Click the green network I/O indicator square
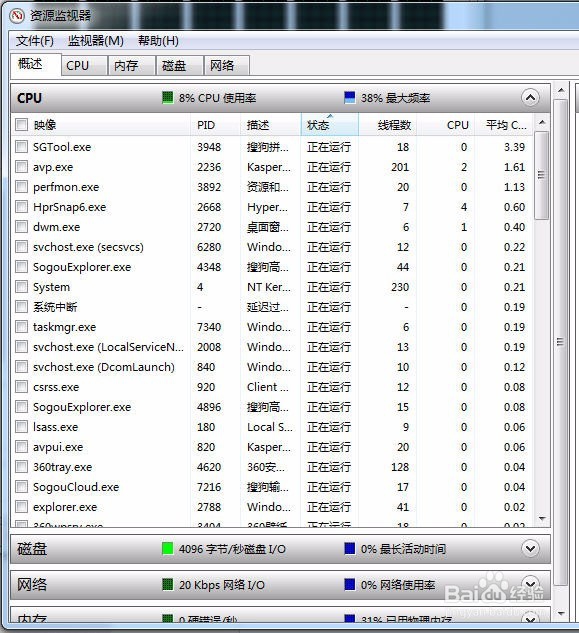The image size is (579, 633). [168, 585]
